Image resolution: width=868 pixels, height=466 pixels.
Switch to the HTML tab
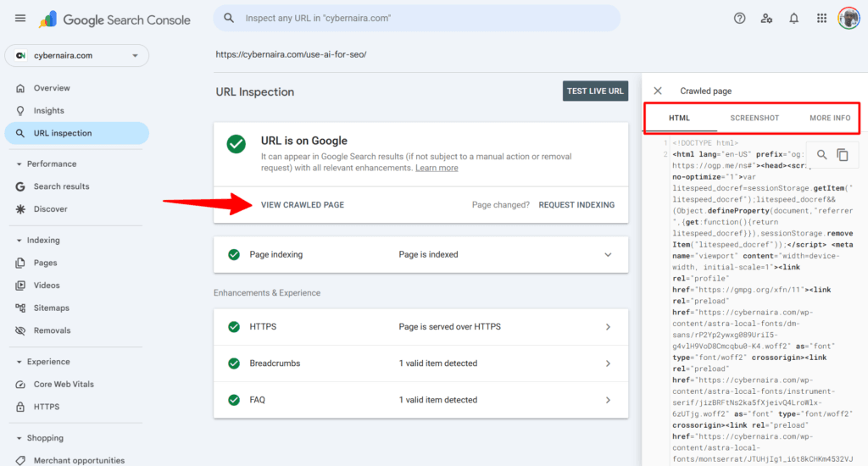tap(679, 118)
